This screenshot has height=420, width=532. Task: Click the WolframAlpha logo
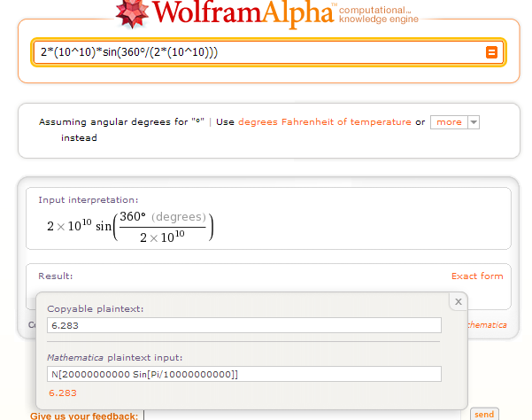(x=225, y=13)
